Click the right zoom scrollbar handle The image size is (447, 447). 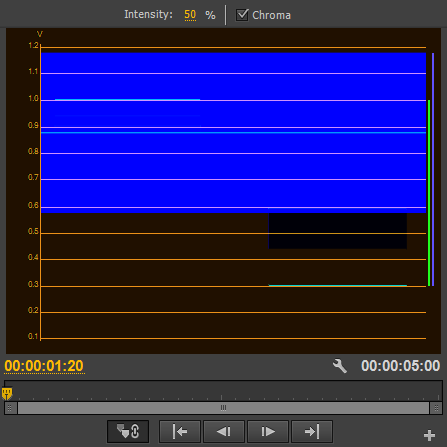click(x=436, y=408)
